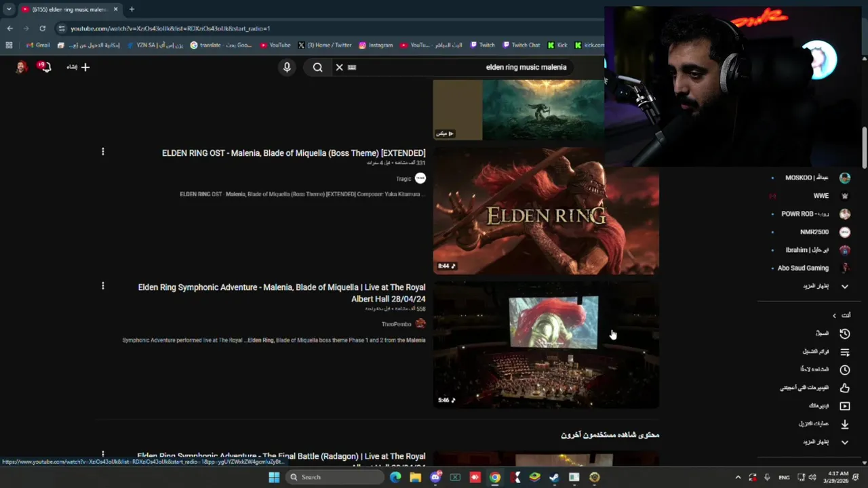Open the Kick bookmark

click(557, 45)
